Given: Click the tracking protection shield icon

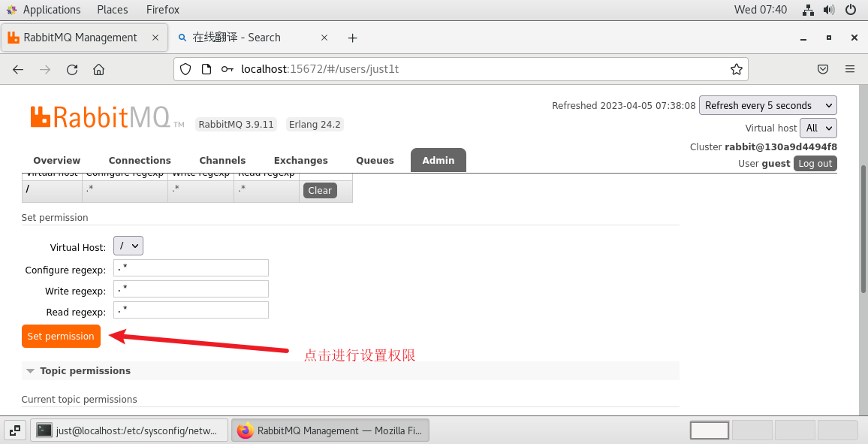Looking at the screenshot, I should click(185, 69).
